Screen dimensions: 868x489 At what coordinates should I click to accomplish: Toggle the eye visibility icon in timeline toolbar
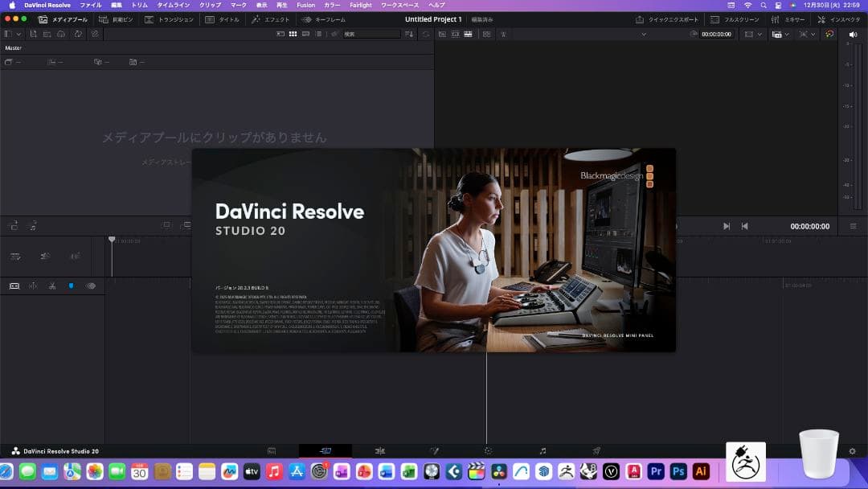pyautogui.click(x=91, y=286)
